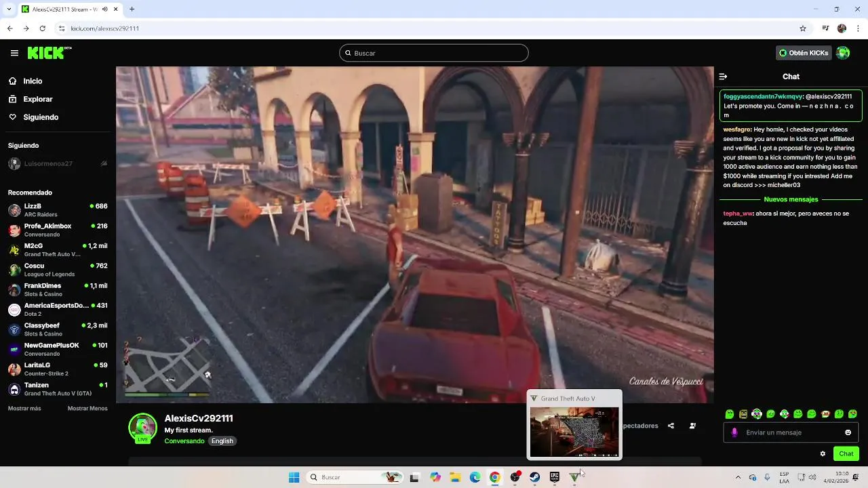Click the AlexisCv292111 streamer avatar
This screenshot has width=868, height=488.
[x=142, y=428]
